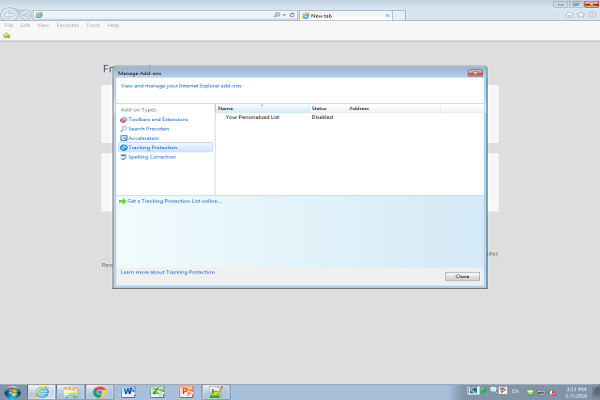The image size is (600, 400).
Task: Click the green play tray icon
Action: 484,390
